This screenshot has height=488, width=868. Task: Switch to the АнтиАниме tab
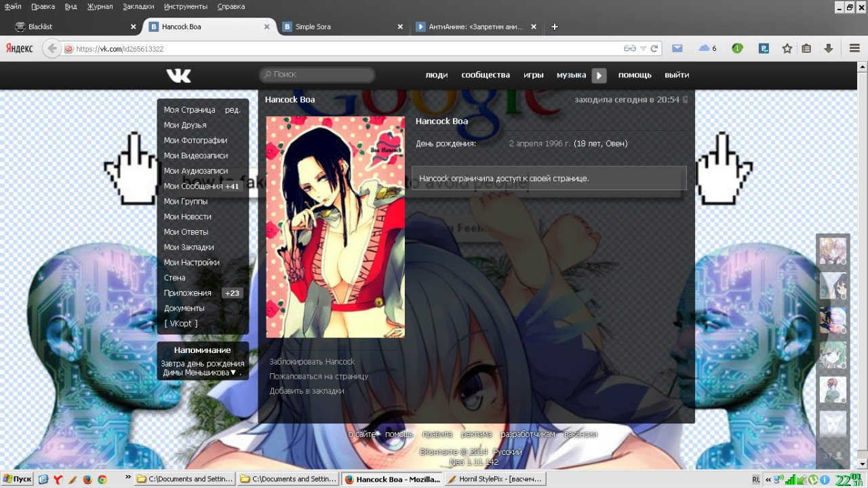point(476,27)
